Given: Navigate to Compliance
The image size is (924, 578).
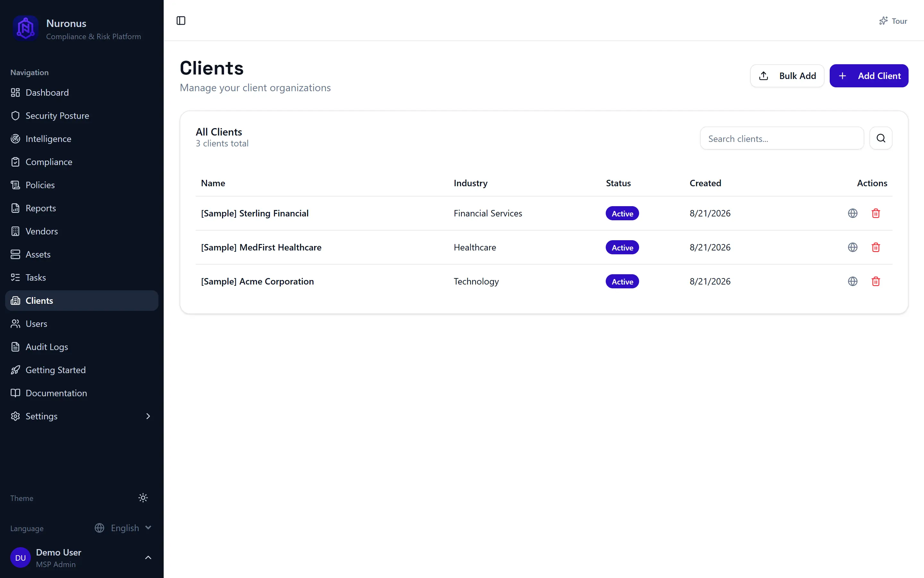Looking at the screenshot, I should (82, 162).
